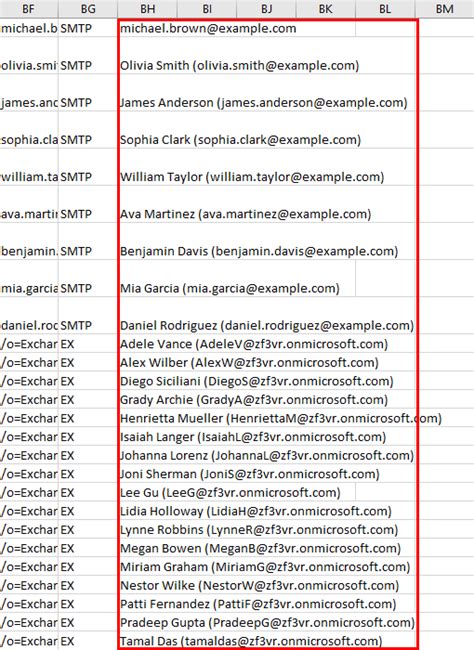Click the James Anderson email cell
474x650 pixels.
[264, 102]
